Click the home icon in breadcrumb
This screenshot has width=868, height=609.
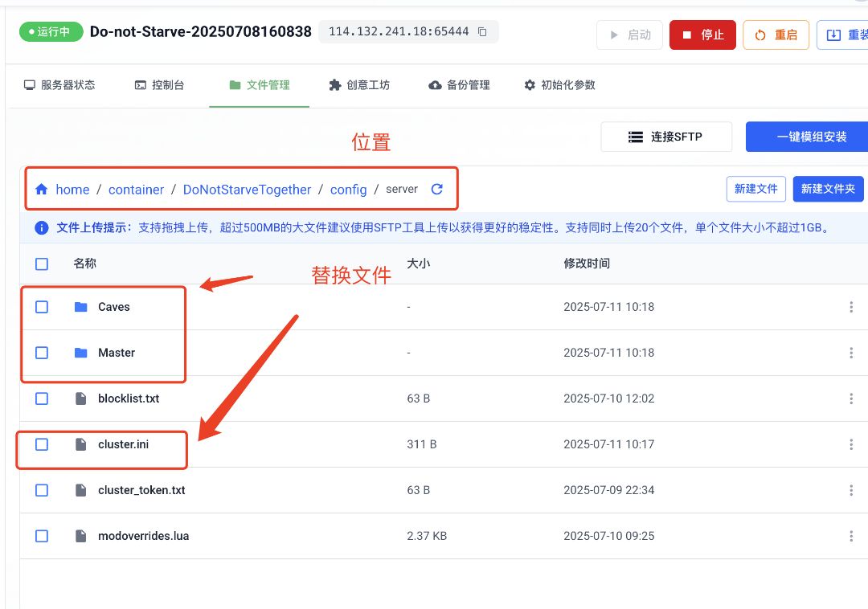tap(42, 189)
